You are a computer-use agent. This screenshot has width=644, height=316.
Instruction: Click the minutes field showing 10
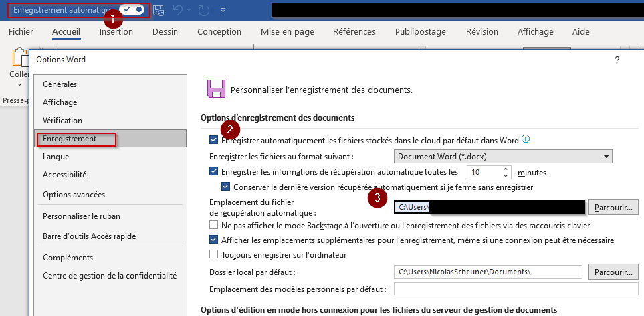point(485,172)
